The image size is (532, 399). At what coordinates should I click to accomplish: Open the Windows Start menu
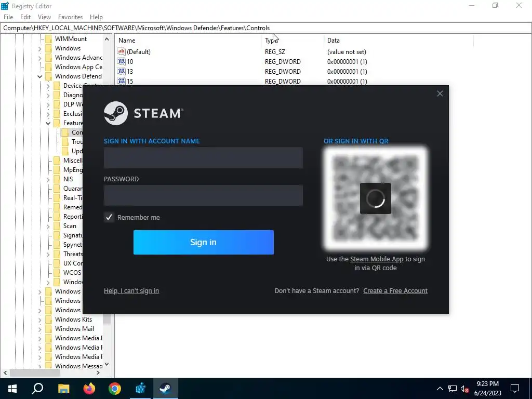click(12, 389)
